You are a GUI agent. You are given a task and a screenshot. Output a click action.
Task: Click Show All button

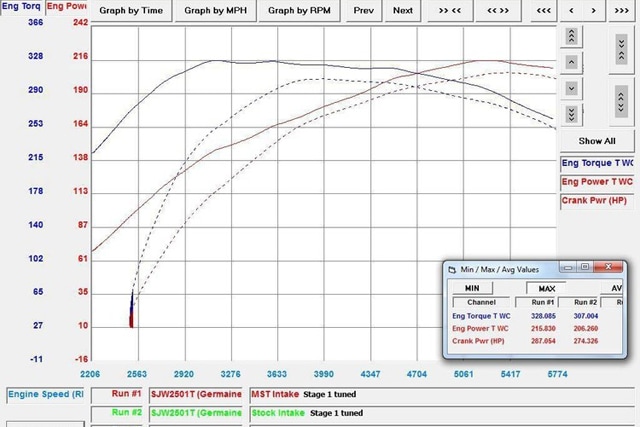(x=597, y=141)
